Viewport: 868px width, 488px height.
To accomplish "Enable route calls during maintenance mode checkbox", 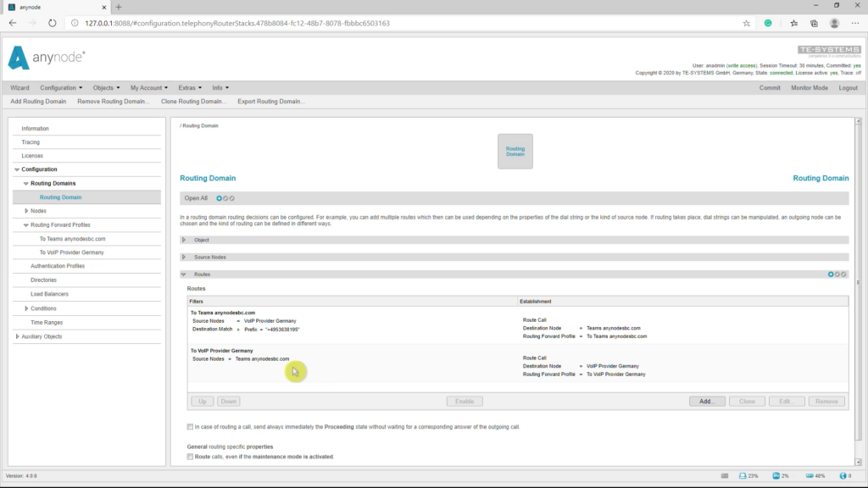I will (x=190, y=457).
